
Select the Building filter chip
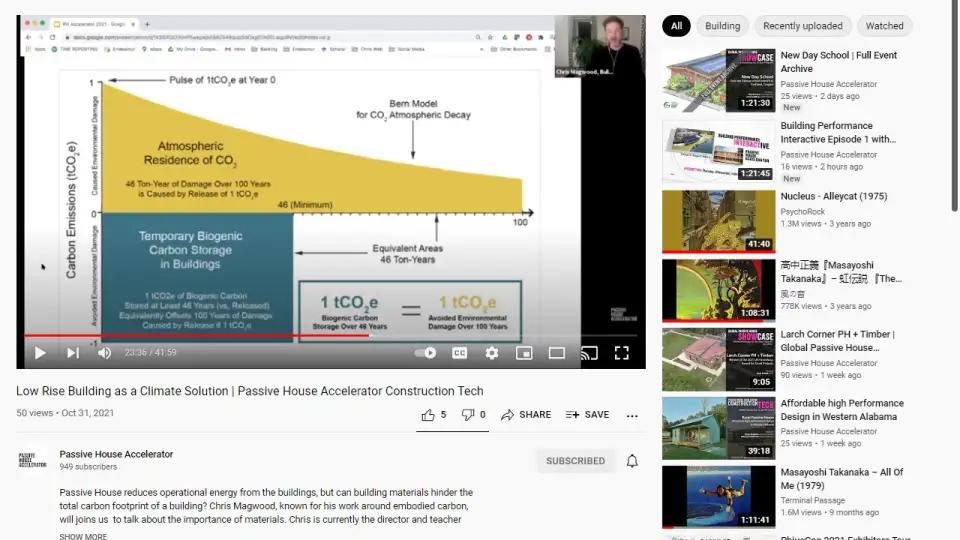click(x=722, y=26)
